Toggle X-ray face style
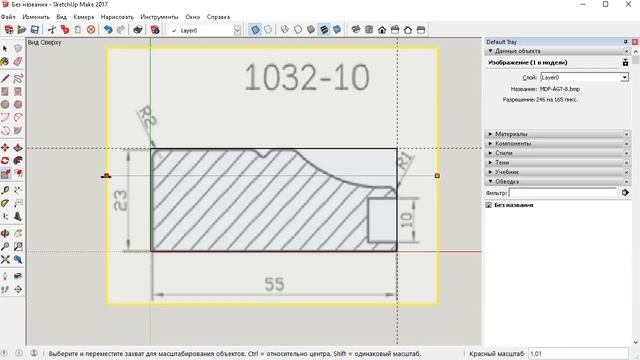Screen dimensions: 640x360 pos(255,30)
